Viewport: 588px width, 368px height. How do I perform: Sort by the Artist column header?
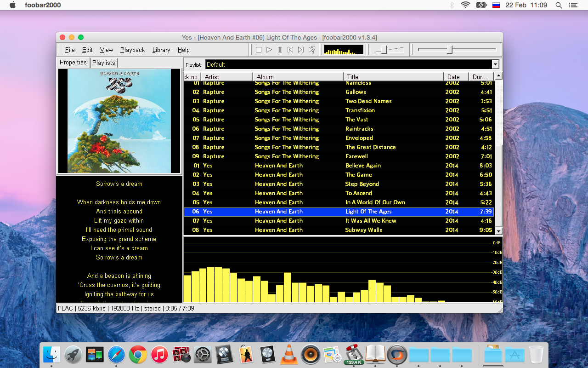tap(227, 77)
